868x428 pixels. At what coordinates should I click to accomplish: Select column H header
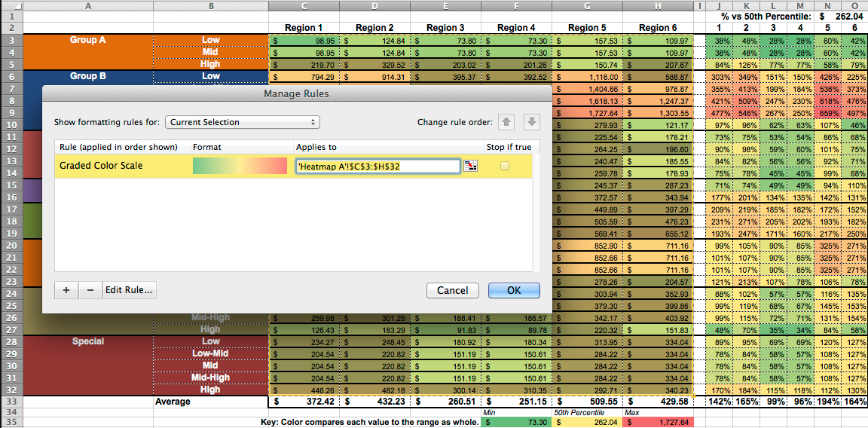pos(658,5)
